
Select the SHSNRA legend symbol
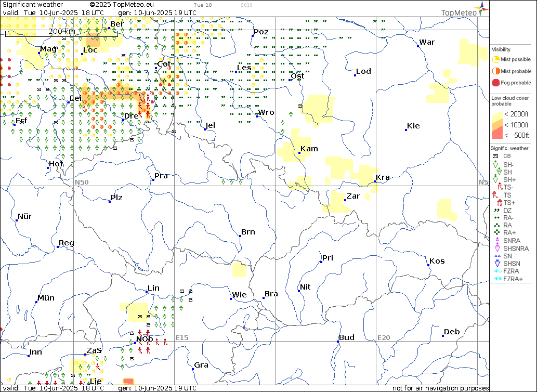tap(496, 248)
